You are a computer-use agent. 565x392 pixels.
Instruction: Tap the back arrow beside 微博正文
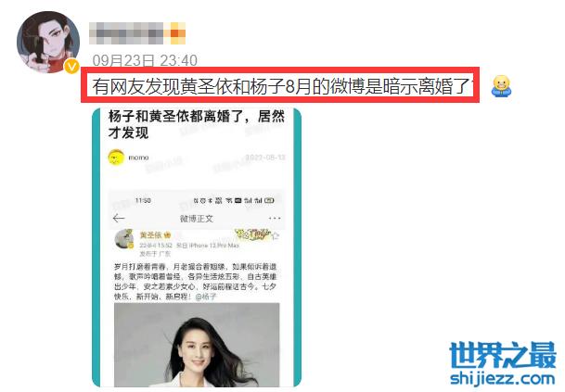point(119,218)
